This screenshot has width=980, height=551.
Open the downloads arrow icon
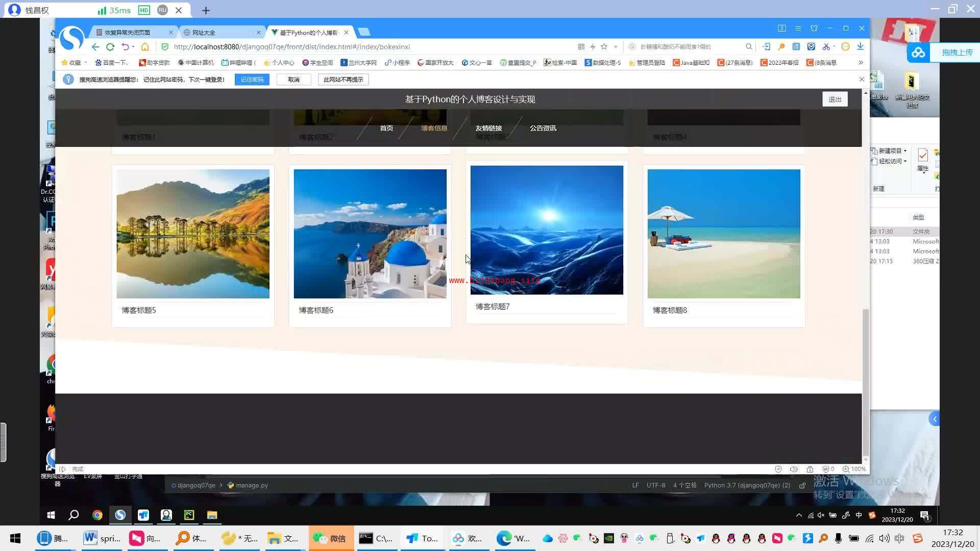point(861,46)
